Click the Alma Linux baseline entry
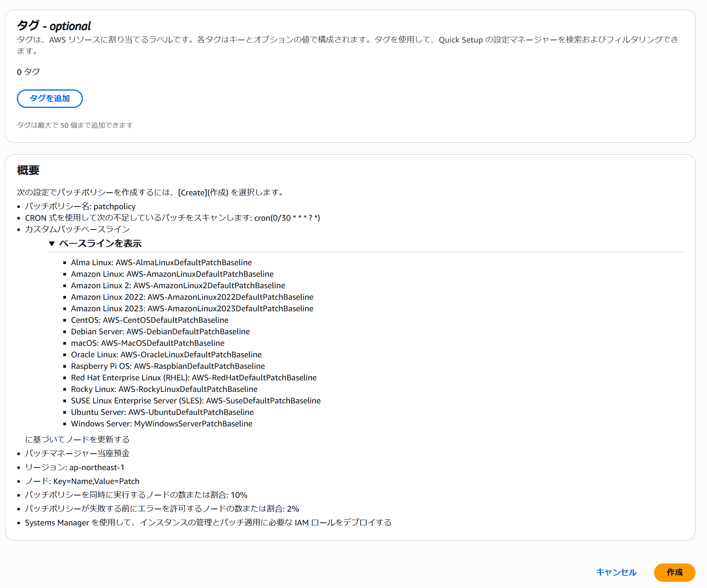The height and width of the screenshot is (588, 707). click(161, 263)
